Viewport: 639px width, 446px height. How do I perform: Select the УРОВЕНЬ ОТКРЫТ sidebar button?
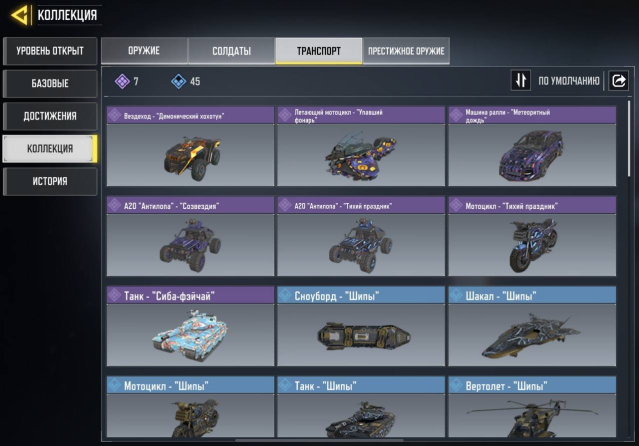tap(50, 51)
